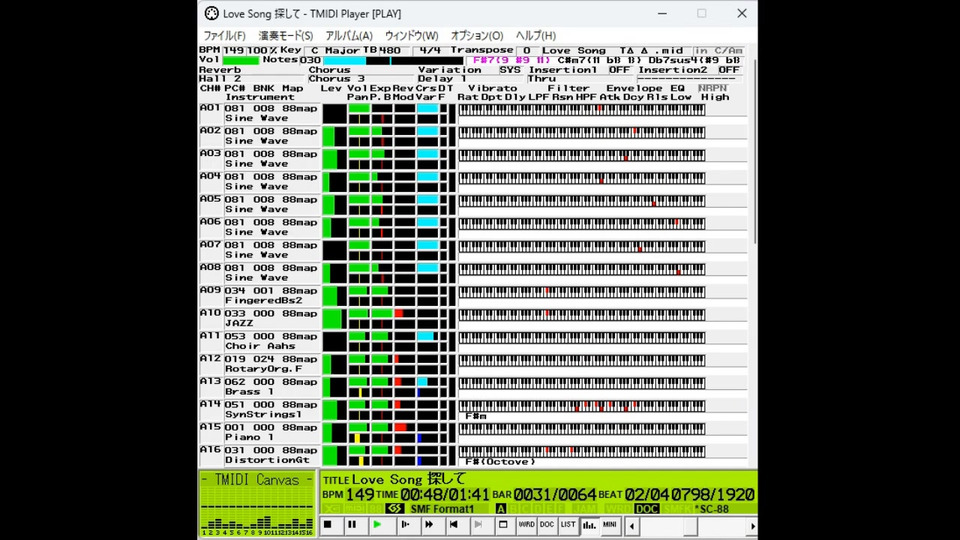Image resolution: width=960 pixels, height=540 pixels.
Task: Click the Brass 1 instrument name
Action: pyautogui.click(x=249, y=392)
